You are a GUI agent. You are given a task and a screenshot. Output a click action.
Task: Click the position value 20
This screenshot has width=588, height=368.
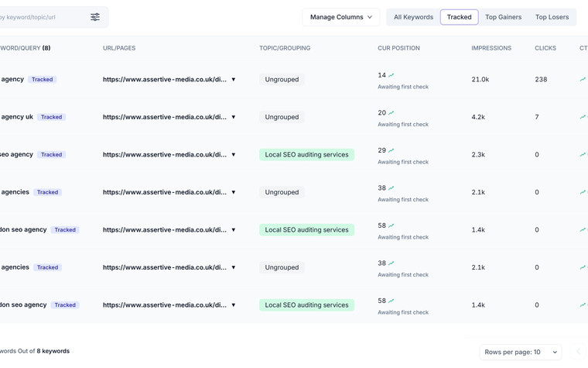(x=381, y=112)
